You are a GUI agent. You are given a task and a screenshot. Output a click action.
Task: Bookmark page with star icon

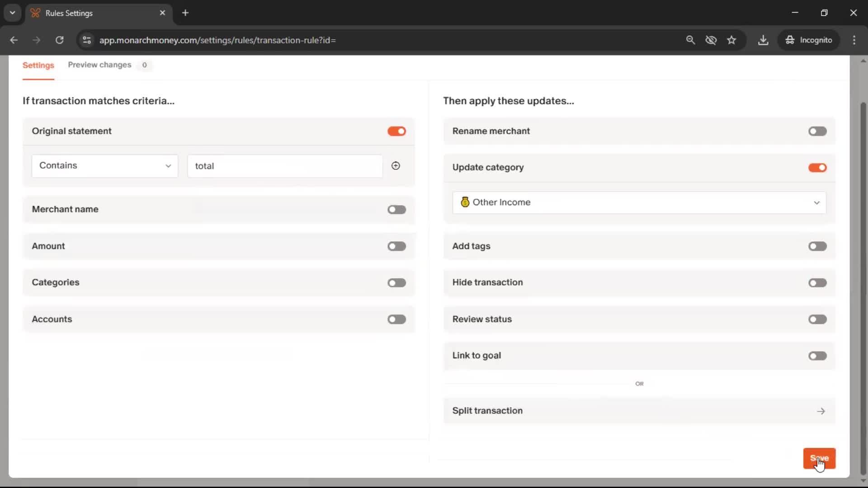click(x=731, y=40)
